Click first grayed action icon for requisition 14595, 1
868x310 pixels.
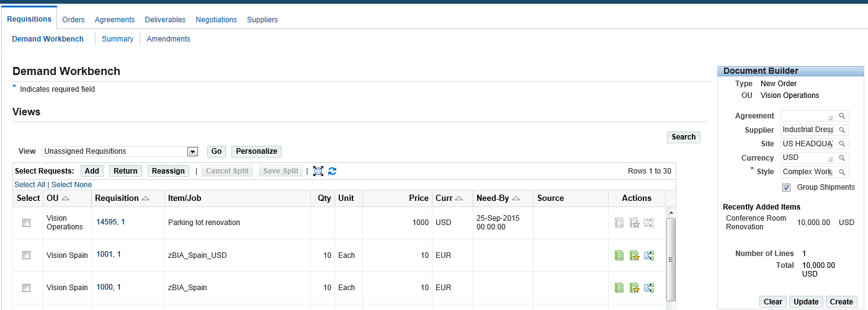click(619, 223)
